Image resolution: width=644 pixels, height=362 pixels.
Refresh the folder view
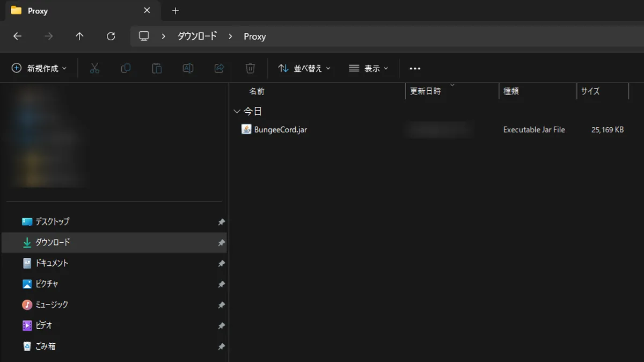[x=111, y=37]
